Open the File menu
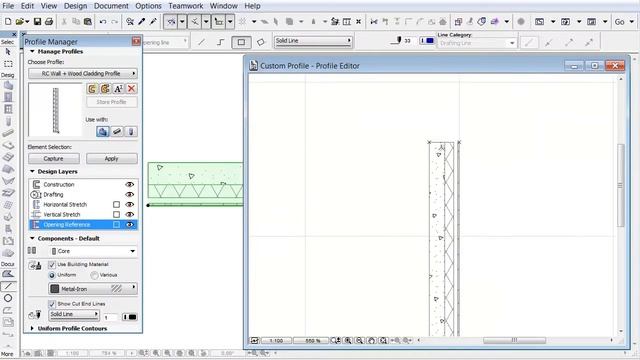The width and height of the screenshot is (640, 360). (x=8, y=6)
